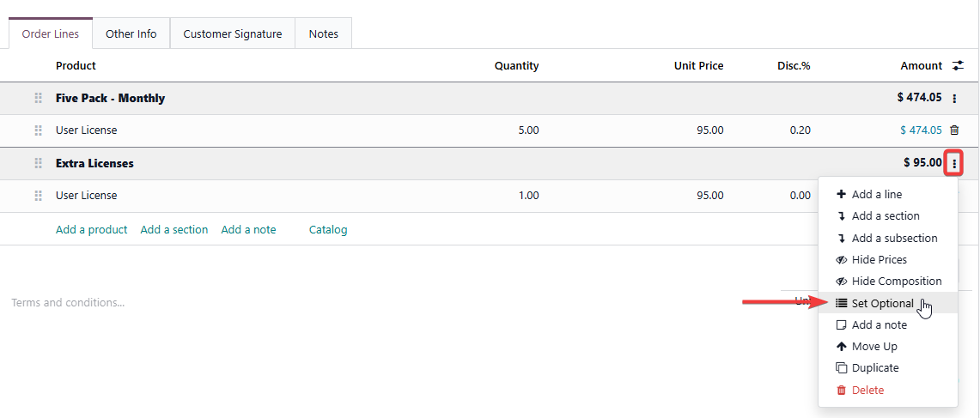Click drag handle of the 5.00 quantity line

[38, 130]
